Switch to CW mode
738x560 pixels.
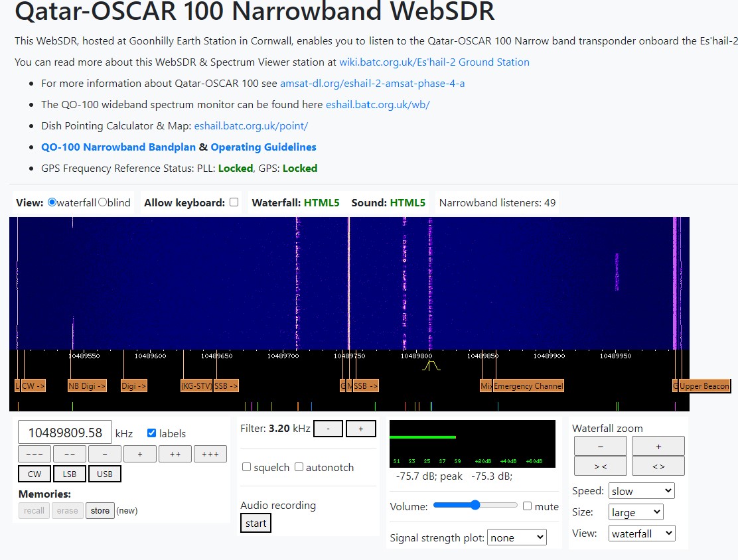[35, 474]
